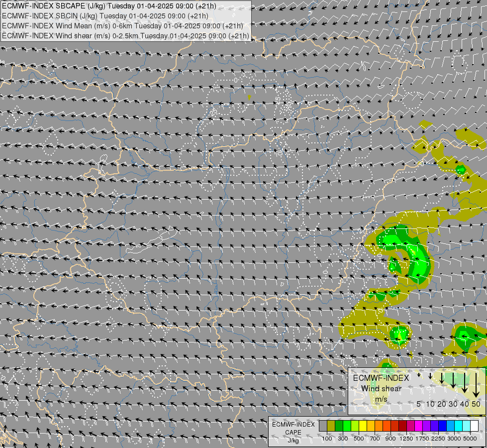
Task: Click the value 500 on CAPE scale
Action: pos(359,439)
